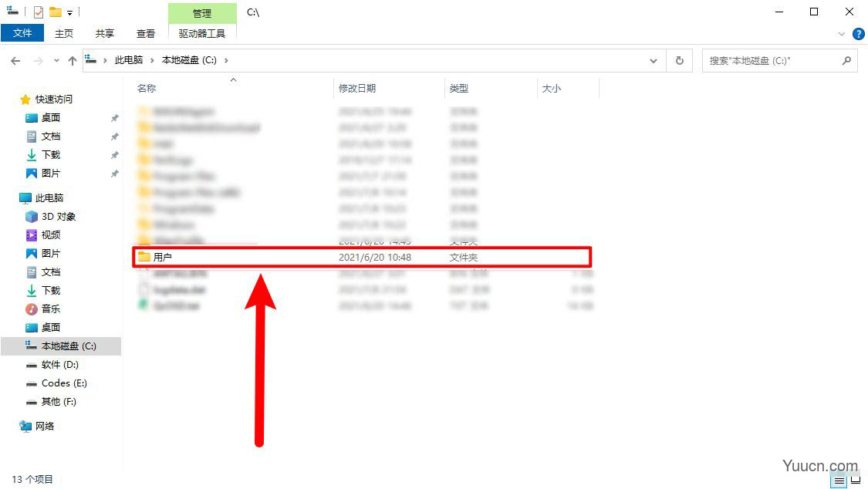Open 桌面 under 此电脑
The height and width of the screenshot is (489, 868).
(51, 328)
